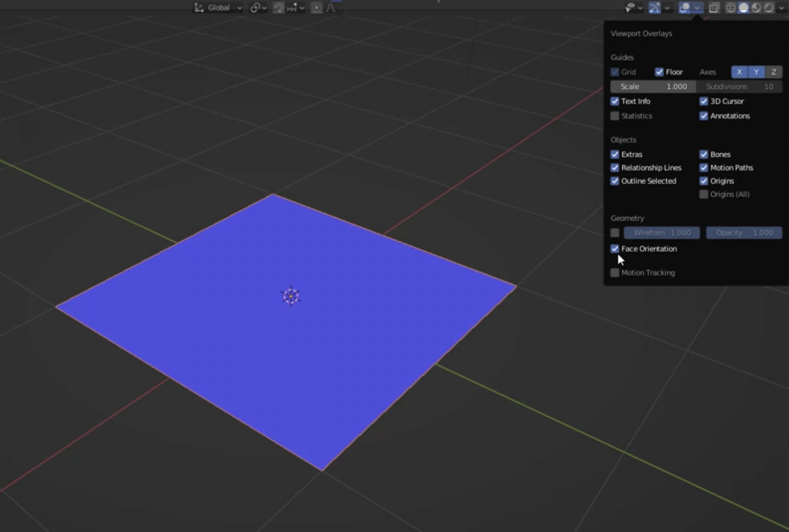789x532 pixels.
Task: Click the Objects section label
Action: click(623, 140)
